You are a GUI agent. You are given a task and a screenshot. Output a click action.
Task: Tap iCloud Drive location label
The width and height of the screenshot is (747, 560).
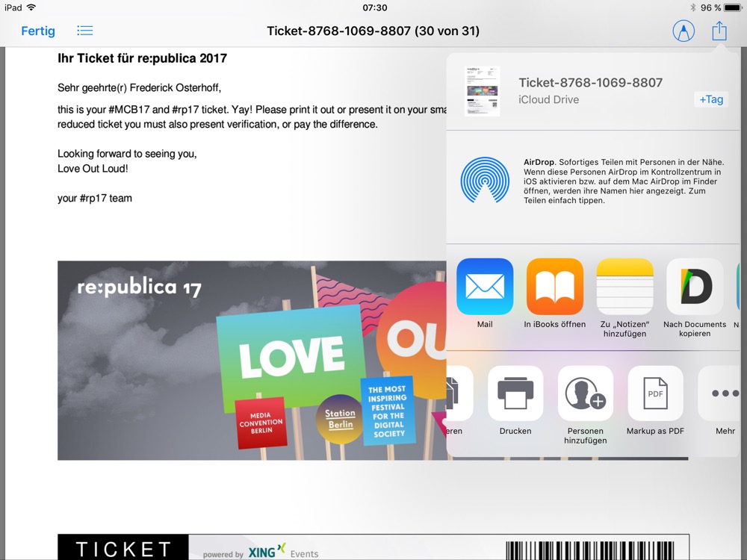click(x=548, y=99)
